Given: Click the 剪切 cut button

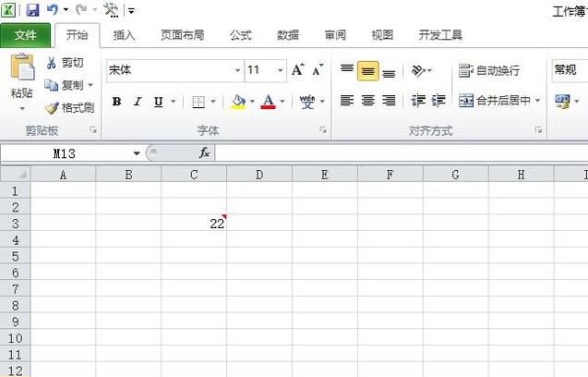Looking at the screenshot, I should click(x=65, y=62).
